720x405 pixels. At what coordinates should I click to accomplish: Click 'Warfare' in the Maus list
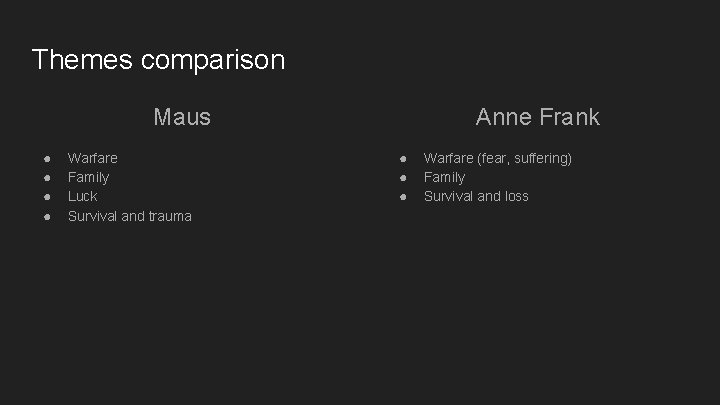click(x=92, y=158)
